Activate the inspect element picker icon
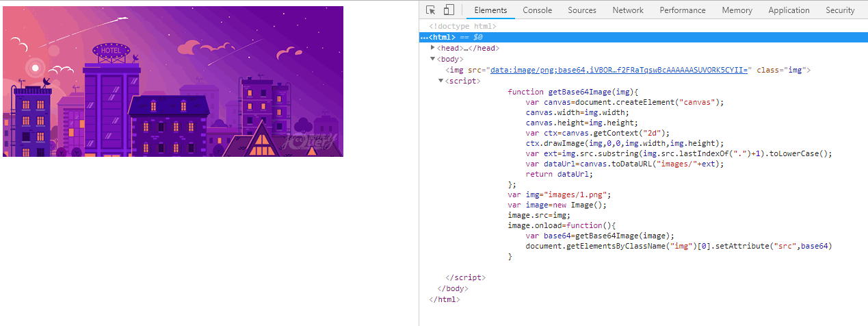 (431, 10)
